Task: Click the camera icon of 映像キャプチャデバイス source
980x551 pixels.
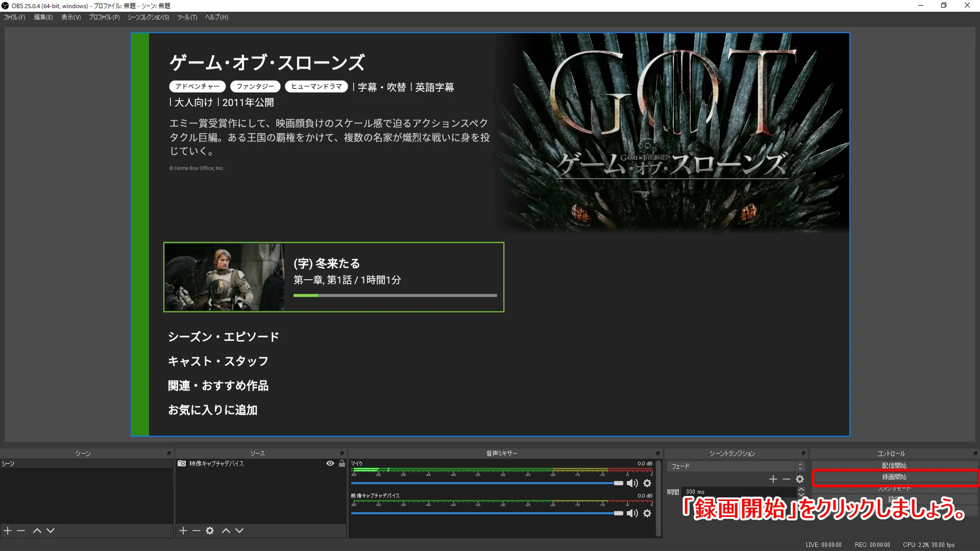Action: point(182,463)
